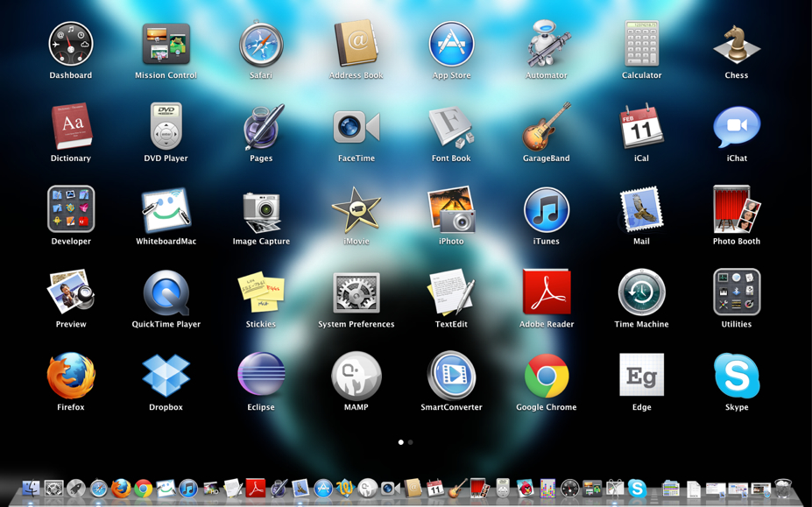
Task: Click the System Preferences label text
Action: (357, 324)
